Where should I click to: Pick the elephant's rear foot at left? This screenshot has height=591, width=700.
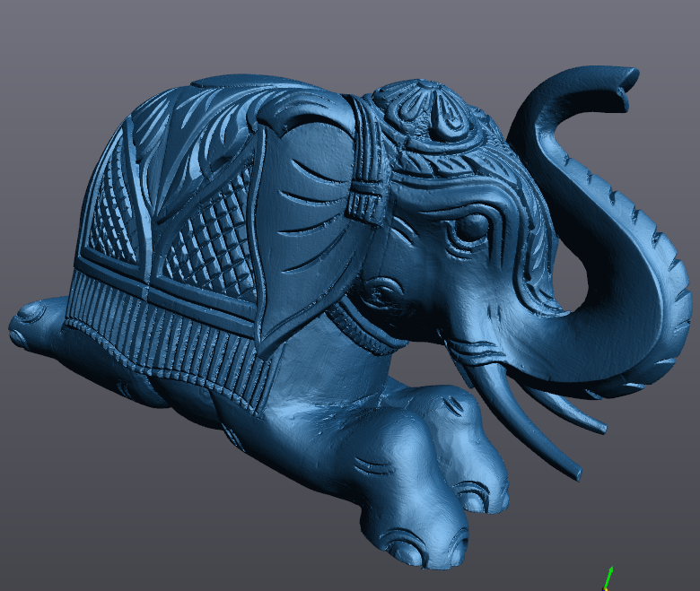[31, 323]
